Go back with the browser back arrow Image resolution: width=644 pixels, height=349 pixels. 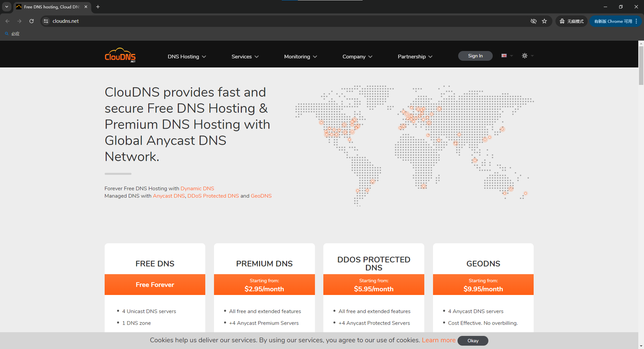(x=7, y=21)
